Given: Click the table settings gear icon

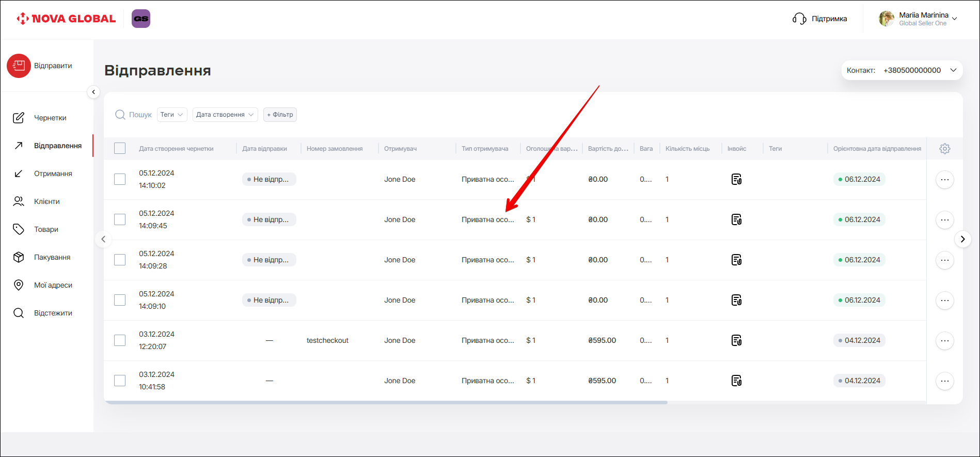Looking at the screenshot, I should pos(944,149).
